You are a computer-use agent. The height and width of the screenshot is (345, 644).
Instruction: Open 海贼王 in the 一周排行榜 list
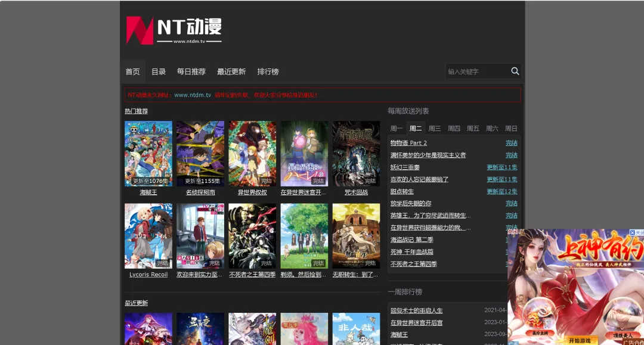[399, 335]
